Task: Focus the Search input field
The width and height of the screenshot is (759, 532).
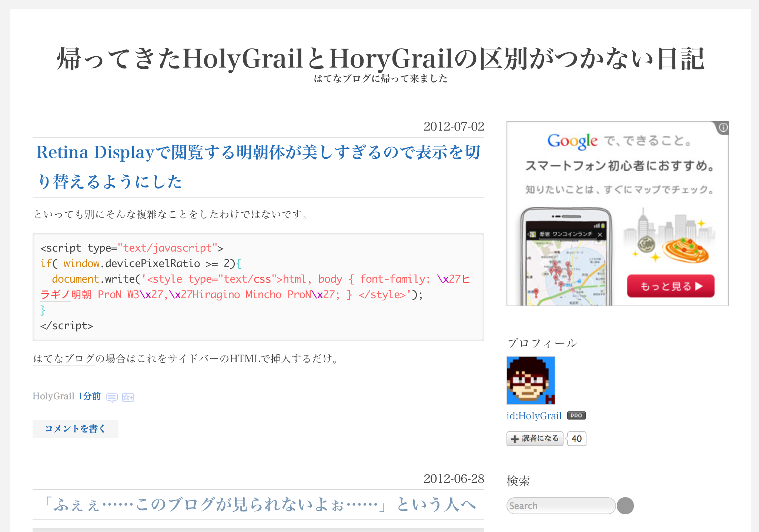Action: click(561, 506)
